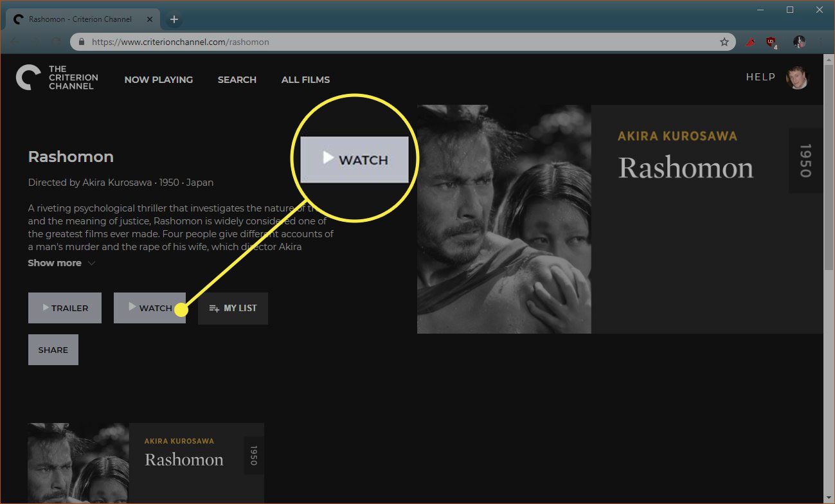Screen dimensions: 835x504
Task: Open the uBlock Origin extension icon
Action: click(771, 42)
